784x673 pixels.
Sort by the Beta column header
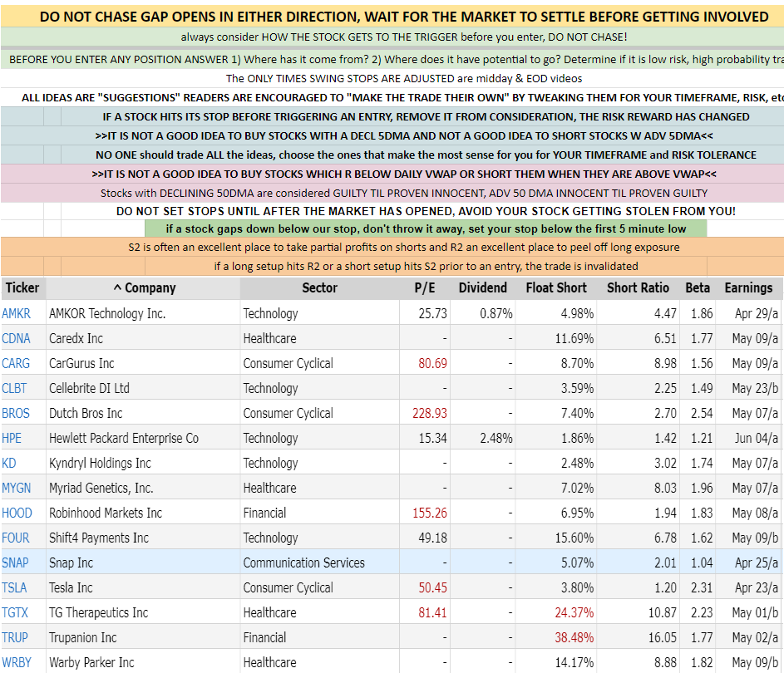click(x=698, y=287)
